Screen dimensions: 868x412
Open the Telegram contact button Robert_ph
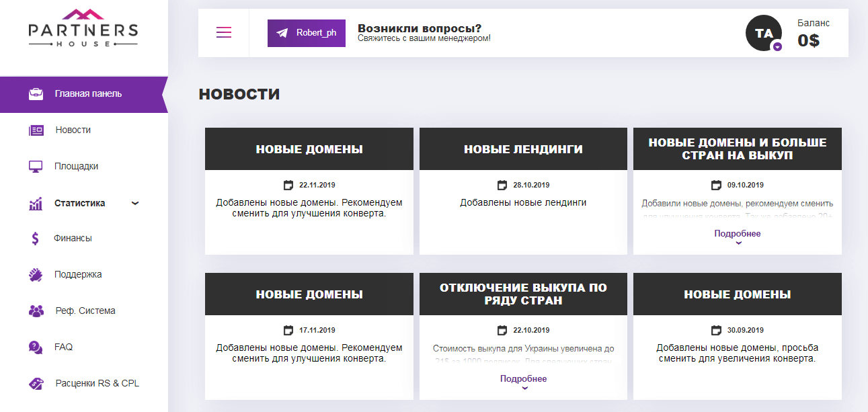coord(306,32)
